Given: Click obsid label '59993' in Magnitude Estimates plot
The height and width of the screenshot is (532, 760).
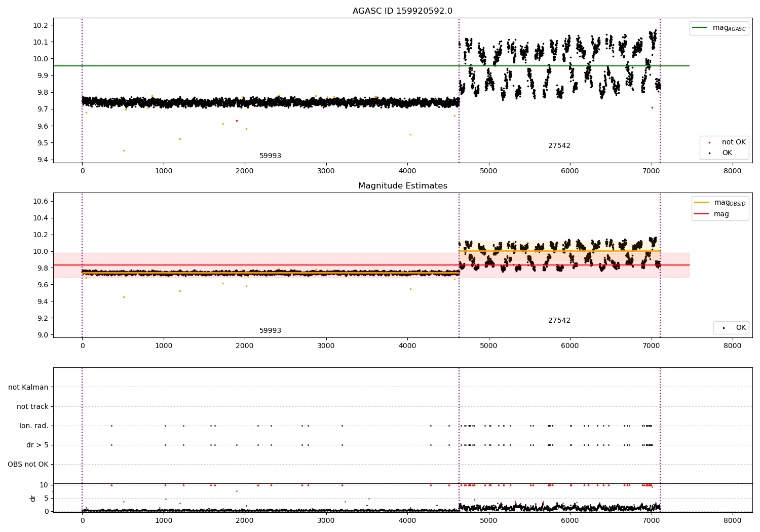Looking at the screenshot, I should click(x=270, y=331).
